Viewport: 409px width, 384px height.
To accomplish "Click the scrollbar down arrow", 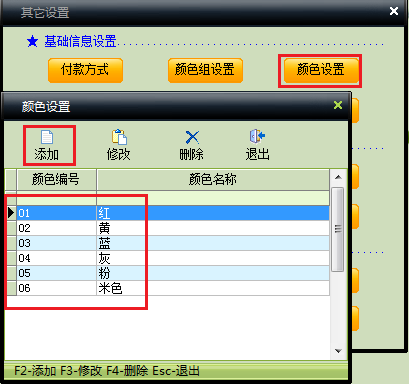I will (x=338, y=351).
